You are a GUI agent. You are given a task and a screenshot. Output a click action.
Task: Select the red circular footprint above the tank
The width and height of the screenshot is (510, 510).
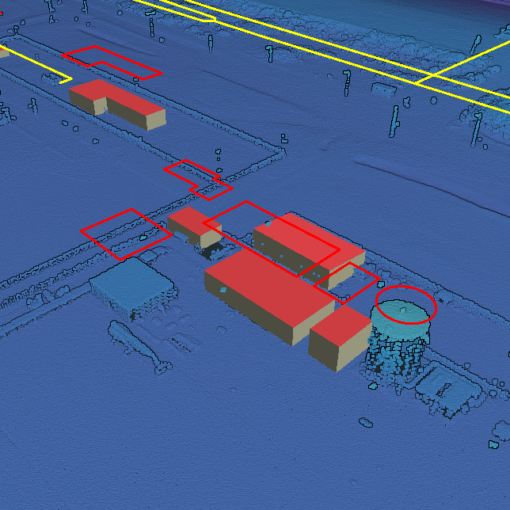pyautogui.click(x=406, y=305)
